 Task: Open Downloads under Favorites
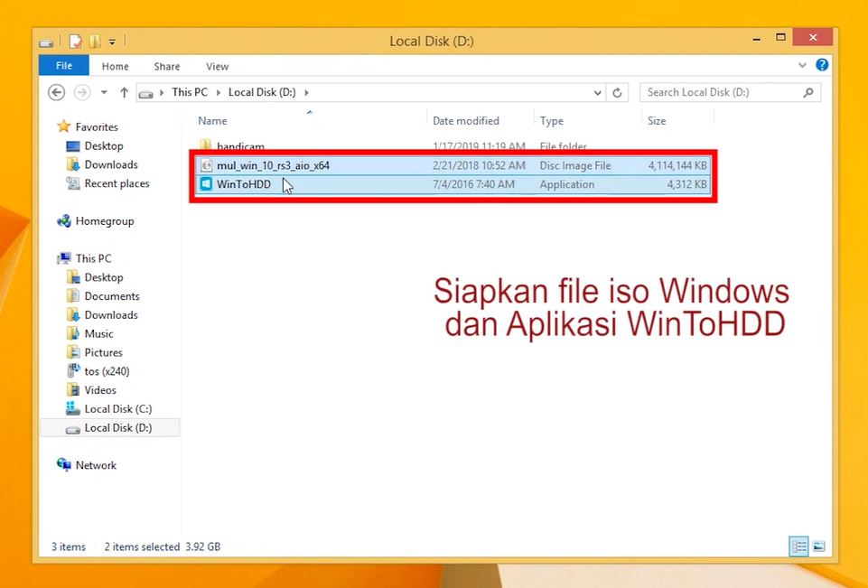[102, 165]
